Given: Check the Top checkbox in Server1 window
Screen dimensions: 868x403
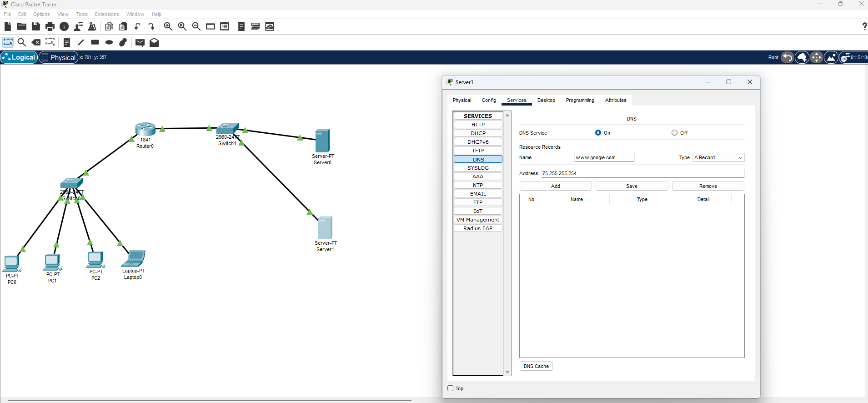Looking at the screenshot, I should tap(451, 388).
